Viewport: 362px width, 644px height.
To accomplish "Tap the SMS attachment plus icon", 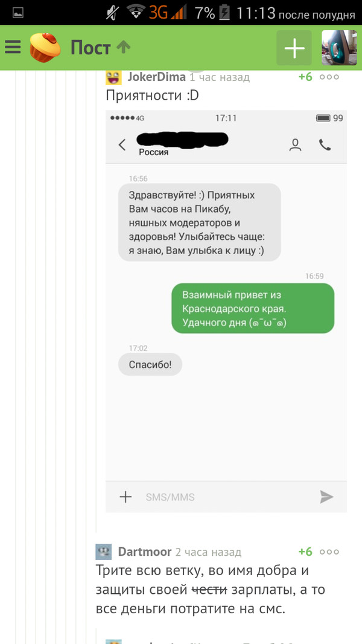I will click(x=125, y=497).
